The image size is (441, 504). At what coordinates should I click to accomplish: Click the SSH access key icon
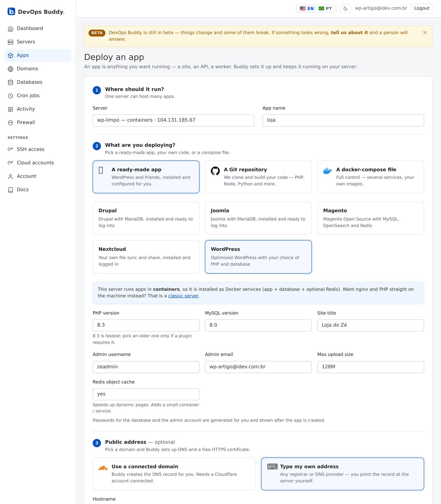(x=10, y=149)
